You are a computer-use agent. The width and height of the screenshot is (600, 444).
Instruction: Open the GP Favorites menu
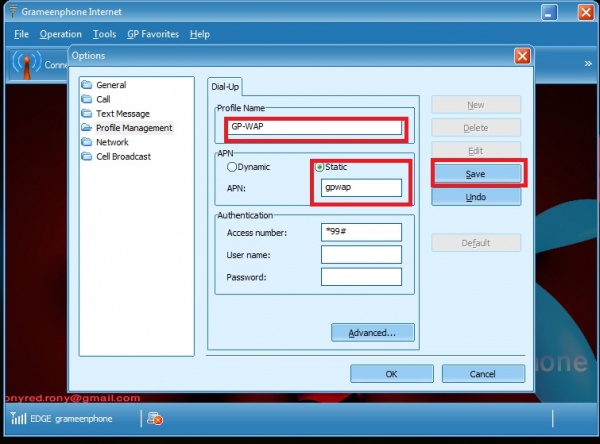(153, 34)
